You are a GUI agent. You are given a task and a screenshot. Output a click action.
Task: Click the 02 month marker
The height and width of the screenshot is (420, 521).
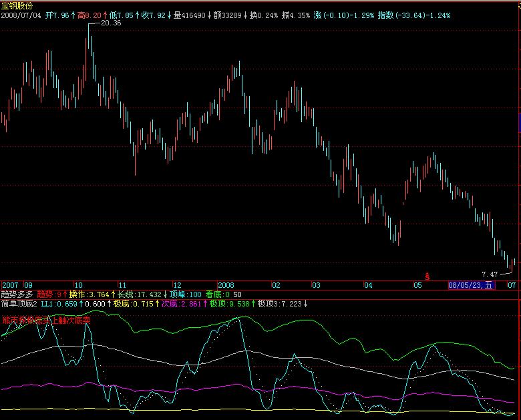(276, 285)
